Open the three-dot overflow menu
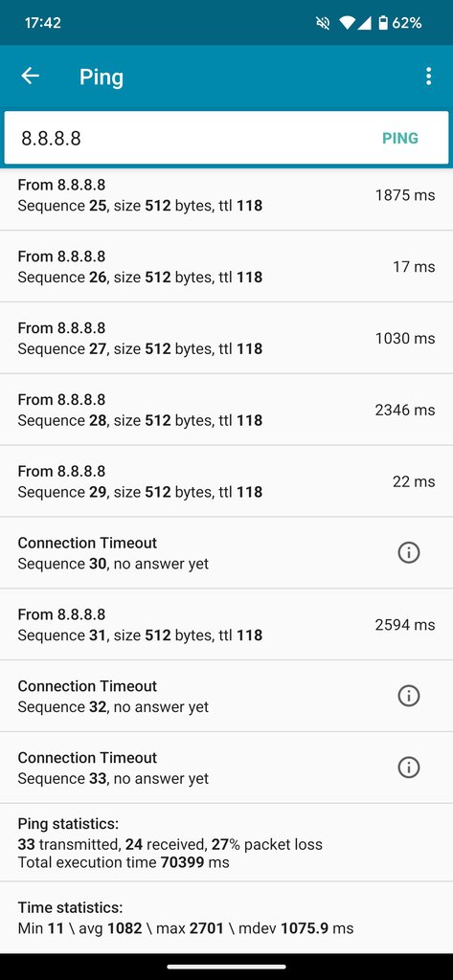Image resolution: width=453 pixels, height=980 pixels. [428, 77]
